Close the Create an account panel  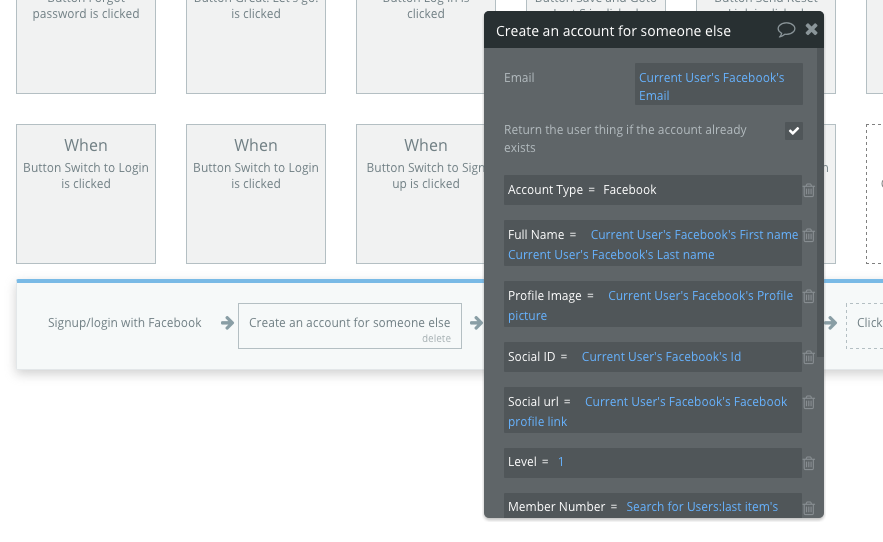click(811, 29)
